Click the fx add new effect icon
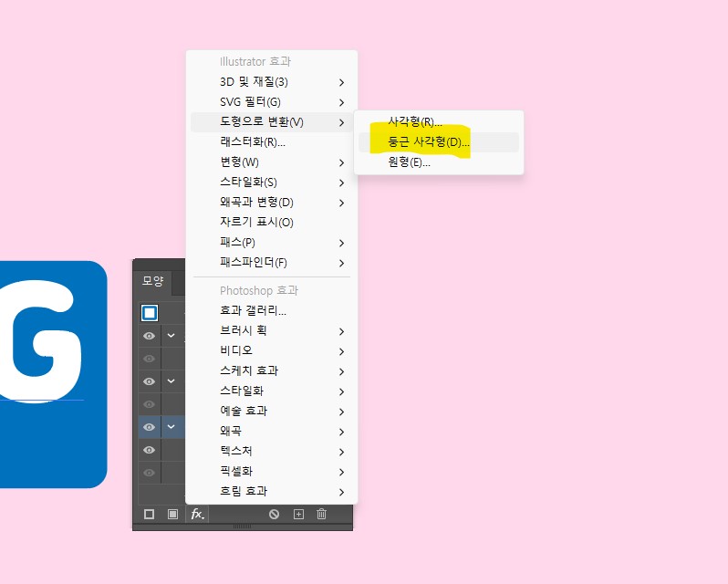Viewport: 728px width, 584px height. tap(197, 514)
